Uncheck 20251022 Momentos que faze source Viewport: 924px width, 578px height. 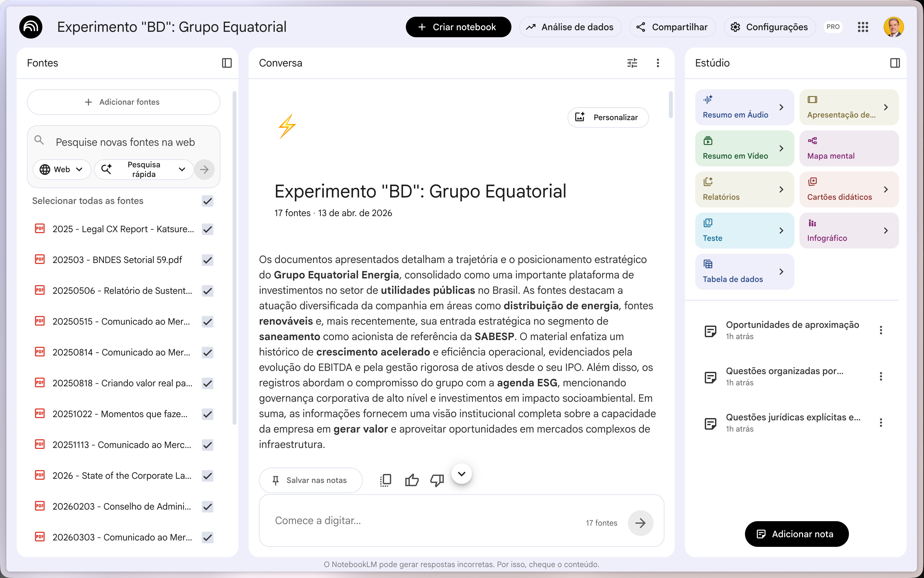click(207, 414)
